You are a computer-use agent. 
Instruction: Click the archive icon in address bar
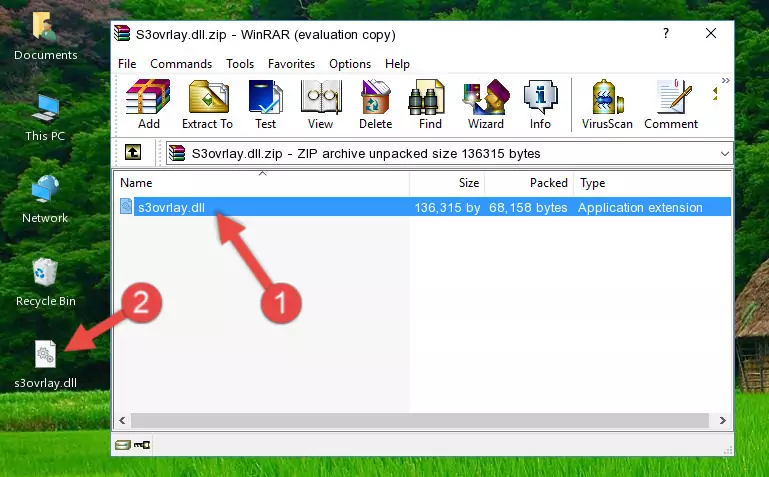[177, 153]
